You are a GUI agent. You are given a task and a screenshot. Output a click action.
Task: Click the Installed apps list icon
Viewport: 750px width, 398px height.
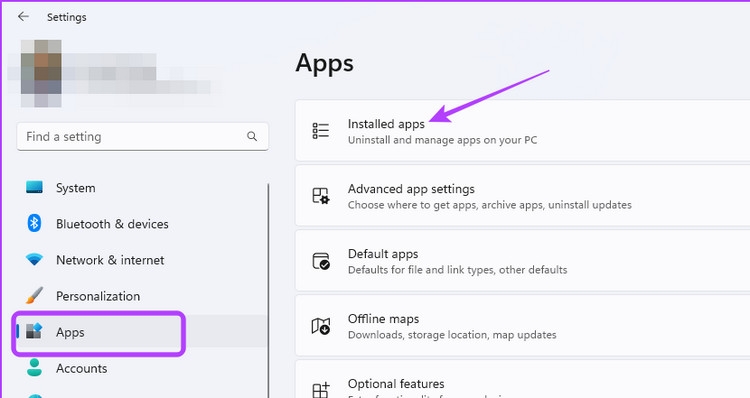(320, 131)
